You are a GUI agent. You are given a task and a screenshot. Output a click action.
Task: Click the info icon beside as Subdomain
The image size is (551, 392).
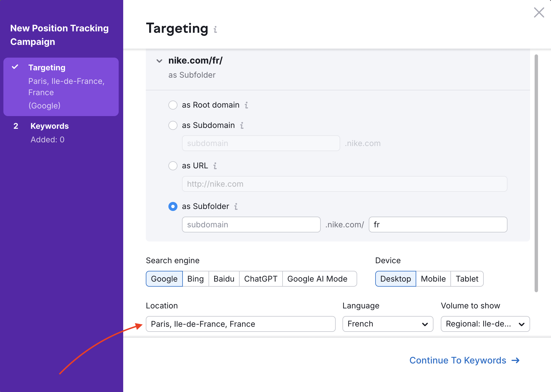point(242,125)
